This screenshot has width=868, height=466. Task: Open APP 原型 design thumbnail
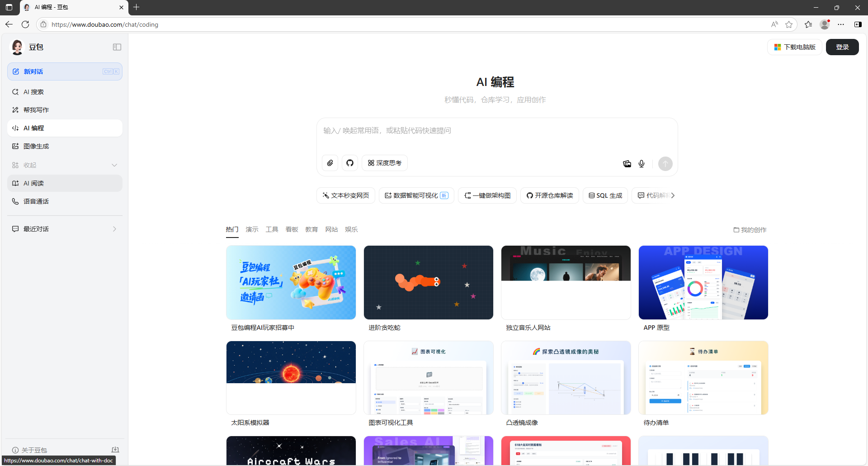(x=703, y=283)
